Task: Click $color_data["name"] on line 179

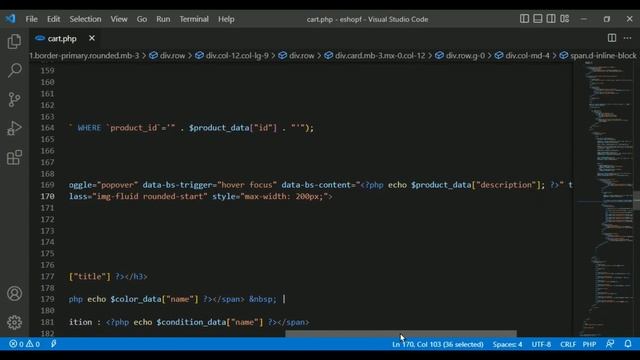Action: [154, 299]
